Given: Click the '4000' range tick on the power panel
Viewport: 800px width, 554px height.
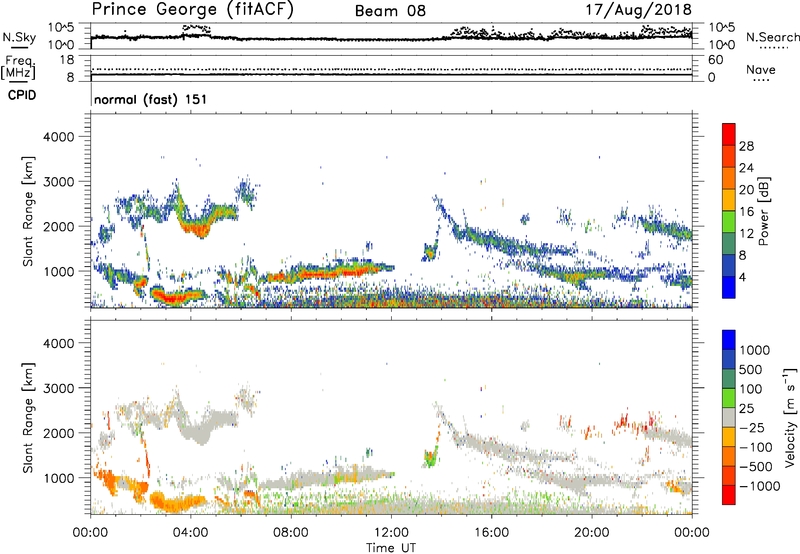Looking at the screenshot, I should tap(58, 137).
